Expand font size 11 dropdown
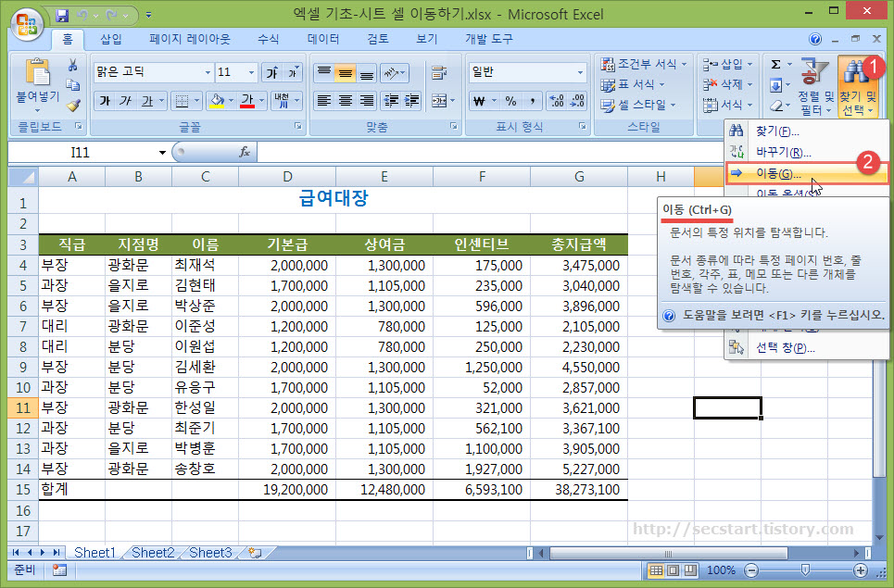Screen dimensions: 894x588 pyautogui.click(x=251, y=72)
